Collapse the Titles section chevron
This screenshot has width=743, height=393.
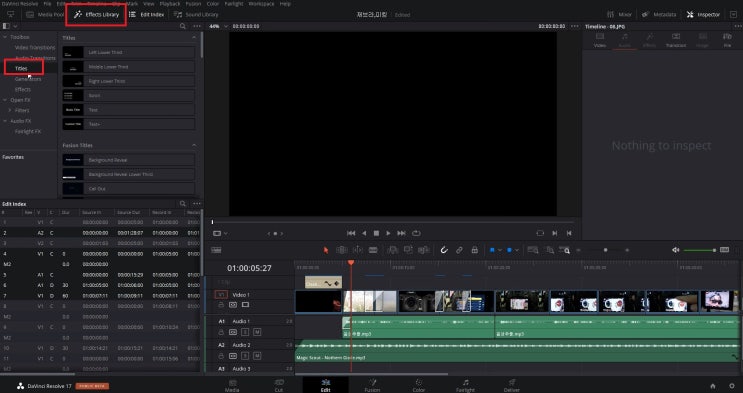coord(194,37)
